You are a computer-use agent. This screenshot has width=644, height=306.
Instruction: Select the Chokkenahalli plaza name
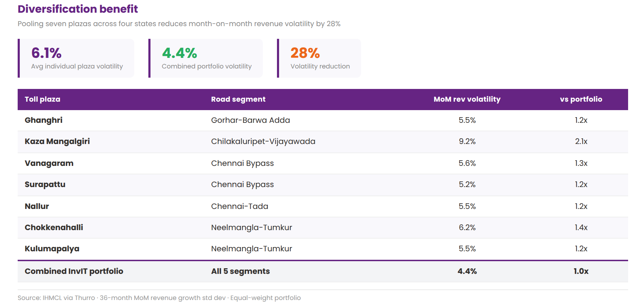pyautogui.click(x=54, y=228)
